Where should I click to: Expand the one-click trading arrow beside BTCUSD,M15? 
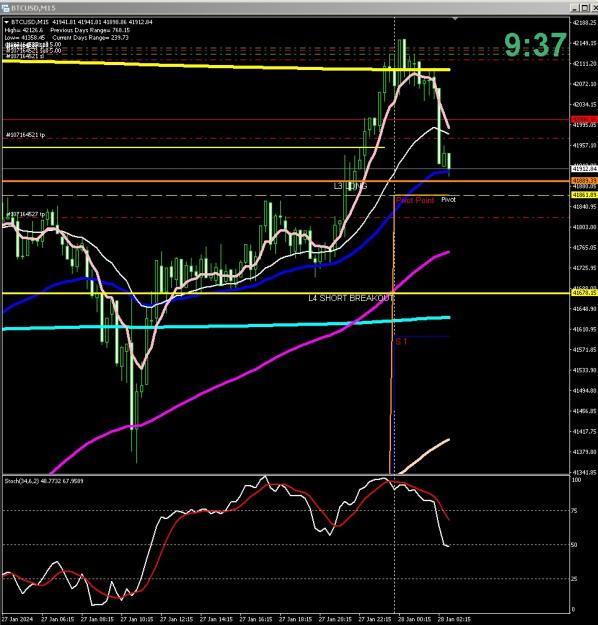[6, 22]
